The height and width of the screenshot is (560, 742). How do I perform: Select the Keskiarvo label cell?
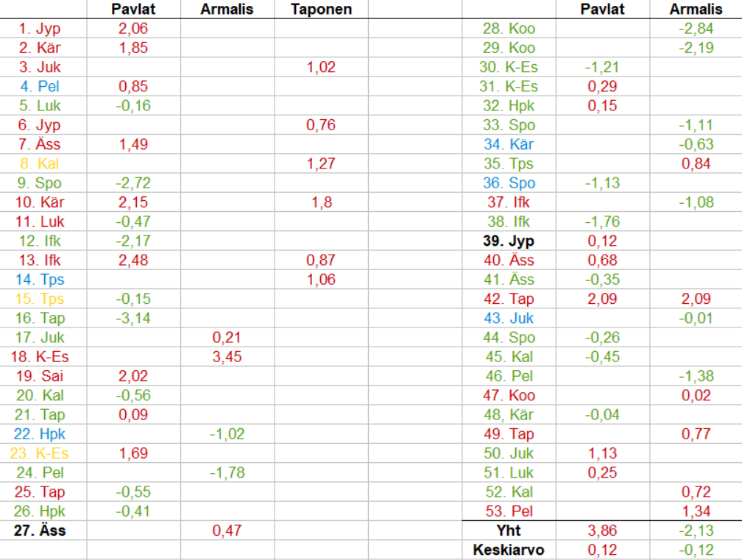(508, 549)
